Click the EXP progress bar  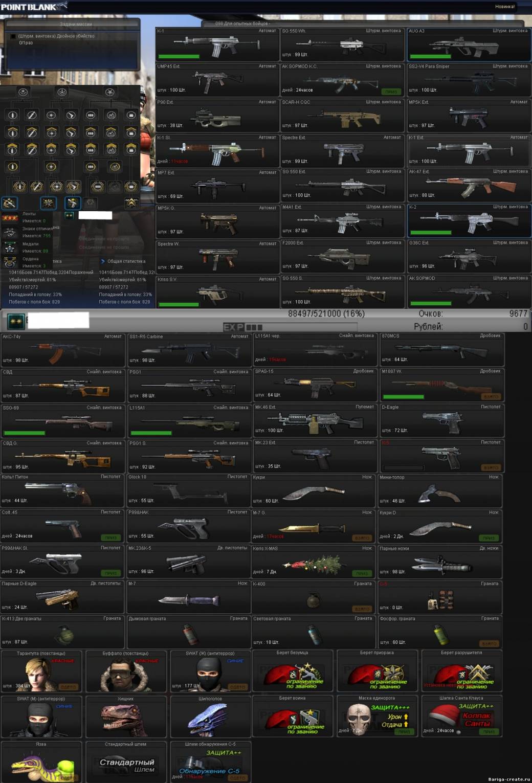(x=290, y=327)
